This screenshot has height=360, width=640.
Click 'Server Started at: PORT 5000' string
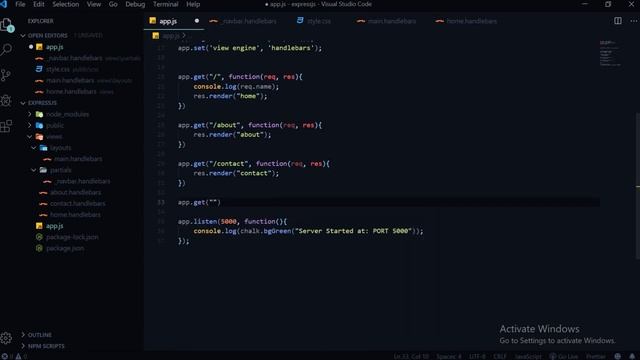(353, 231)
